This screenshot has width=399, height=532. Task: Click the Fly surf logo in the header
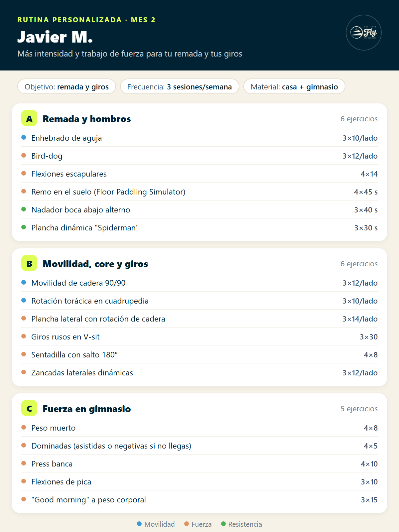(x=364, y=33)
